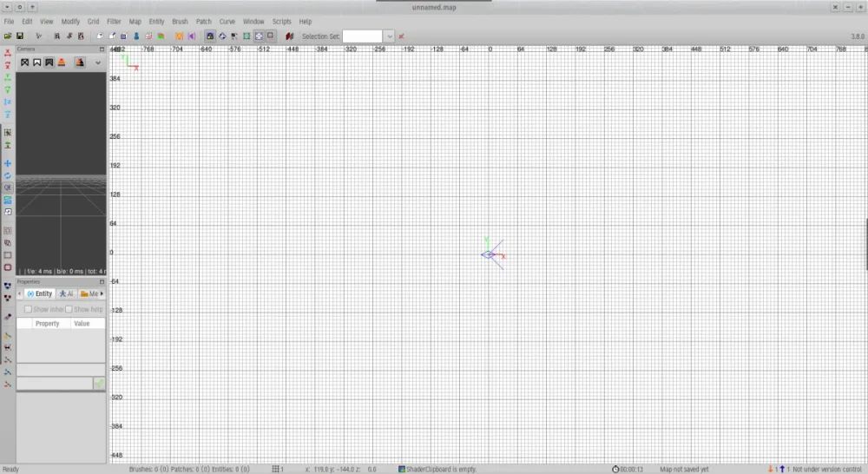The image size is (868, 474).
Task: Click the property value input field beside checkmark
Action: tap(54, 383)
